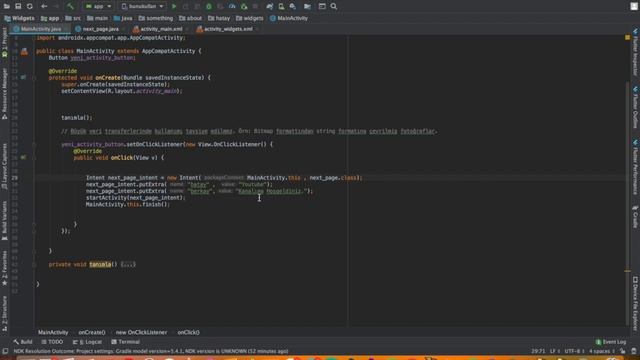Open the Favorites side tab

[x=4, y=268]
